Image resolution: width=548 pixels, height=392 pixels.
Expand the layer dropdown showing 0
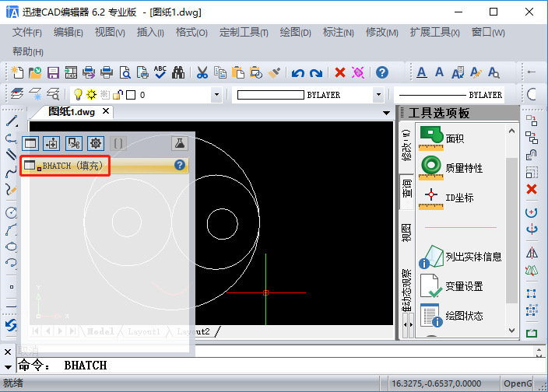point(216,95)
